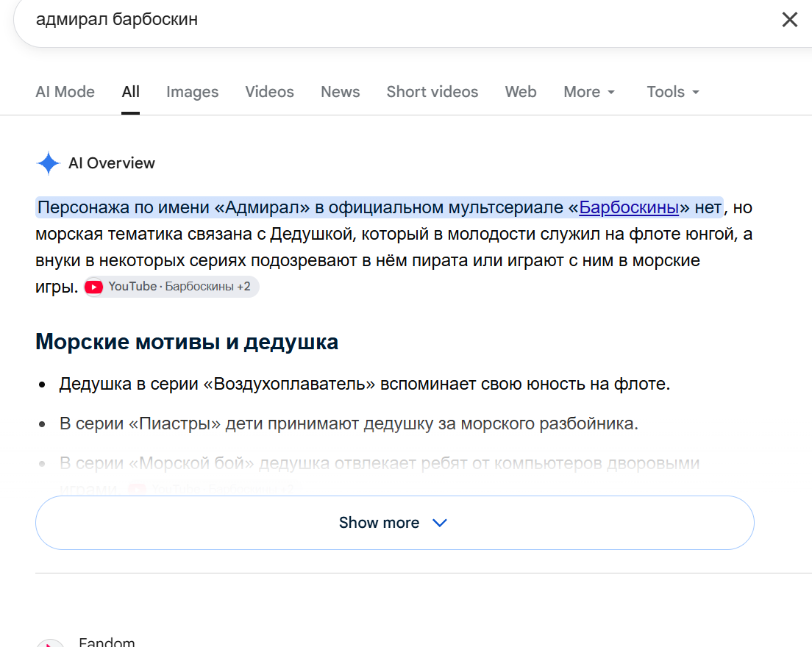Open the Images tab
Image resolution: width=812 pixels, height=647 pixels.
coord(192,92)
